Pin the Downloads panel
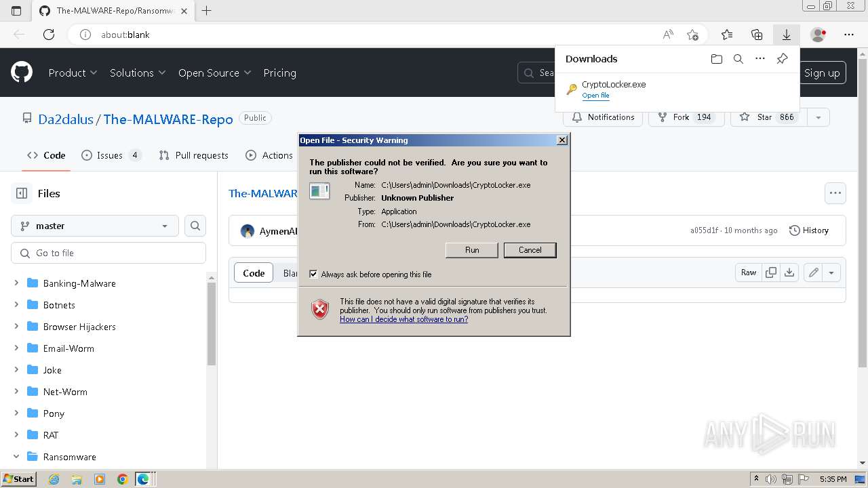 (782, 59)
